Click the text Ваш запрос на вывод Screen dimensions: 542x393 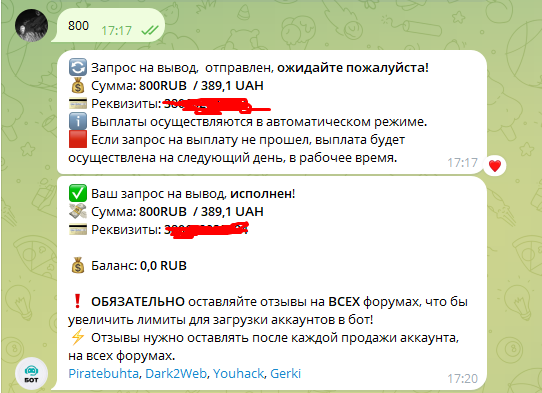point(159,194)
